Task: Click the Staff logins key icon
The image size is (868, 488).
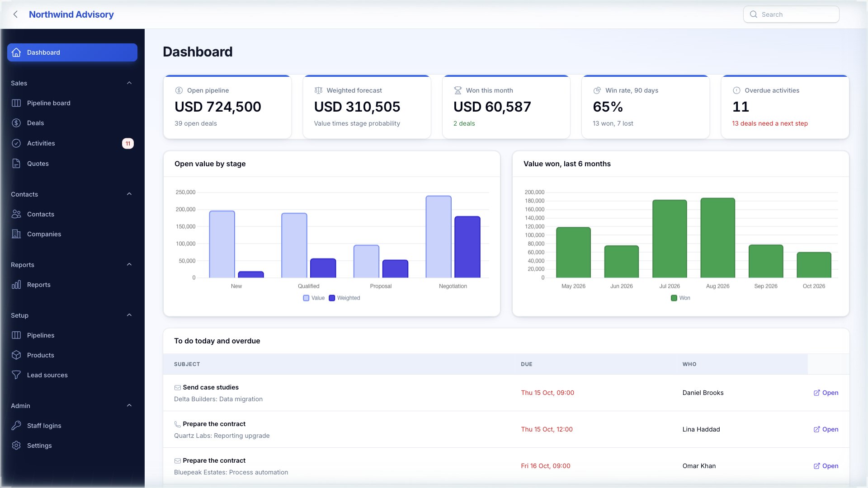Action: 16,426
